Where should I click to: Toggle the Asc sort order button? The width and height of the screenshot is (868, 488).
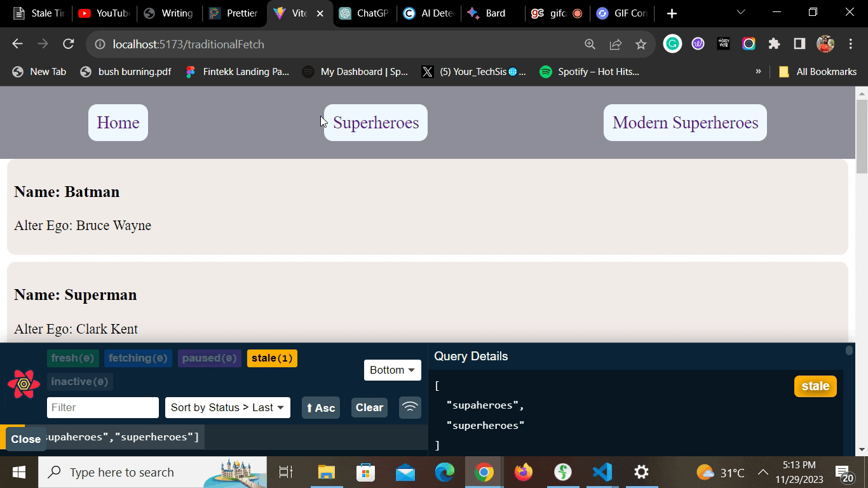(x=320, y=408)
